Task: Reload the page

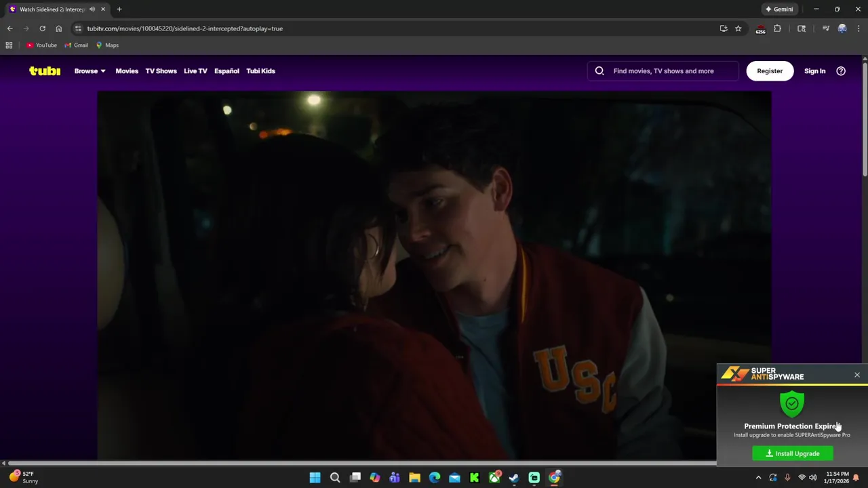Action: point(42,28)
